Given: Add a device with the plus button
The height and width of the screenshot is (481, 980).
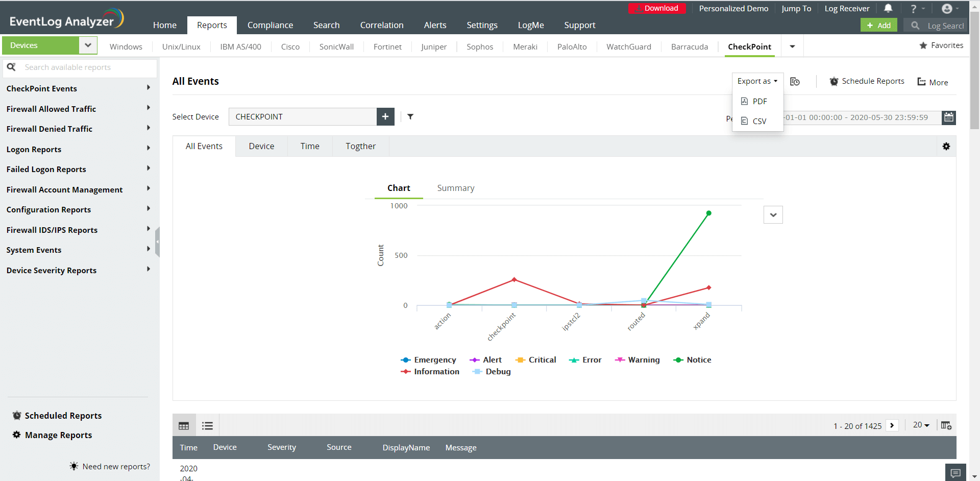Looking at the screenshot, I should point(385,116).
